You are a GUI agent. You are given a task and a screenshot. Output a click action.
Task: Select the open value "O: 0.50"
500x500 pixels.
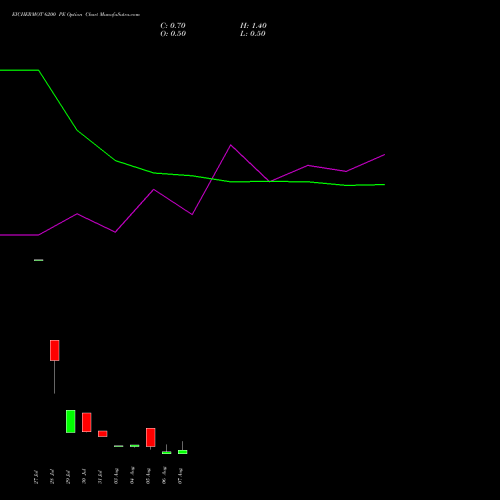pos(173,34)
